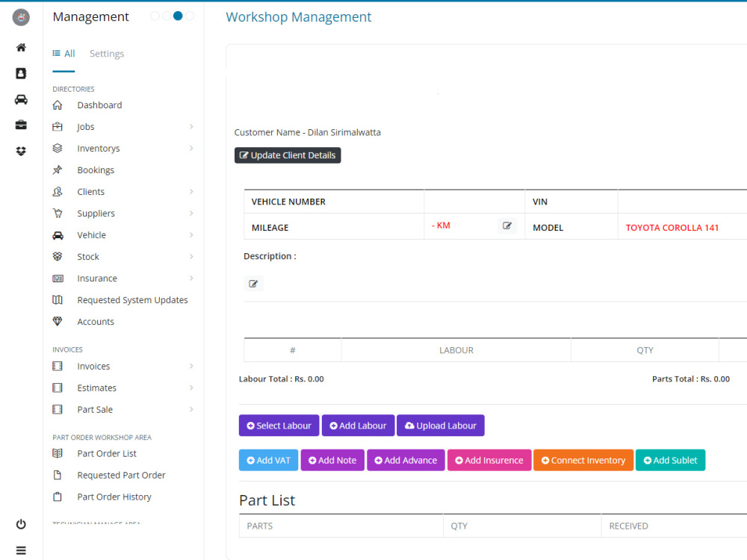Screen dimensions: 747x560
Task: Click the Stock boxes icon
Action: (58, 256)
